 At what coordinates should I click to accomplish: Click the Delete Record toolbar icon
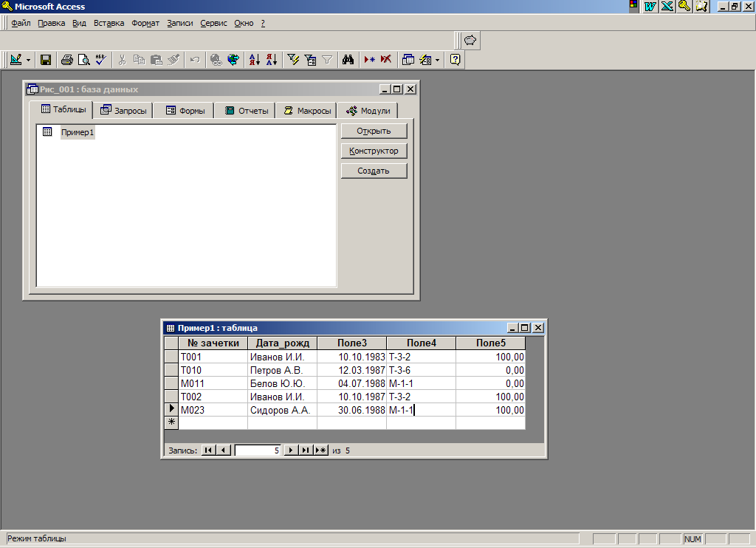(386, 60)
